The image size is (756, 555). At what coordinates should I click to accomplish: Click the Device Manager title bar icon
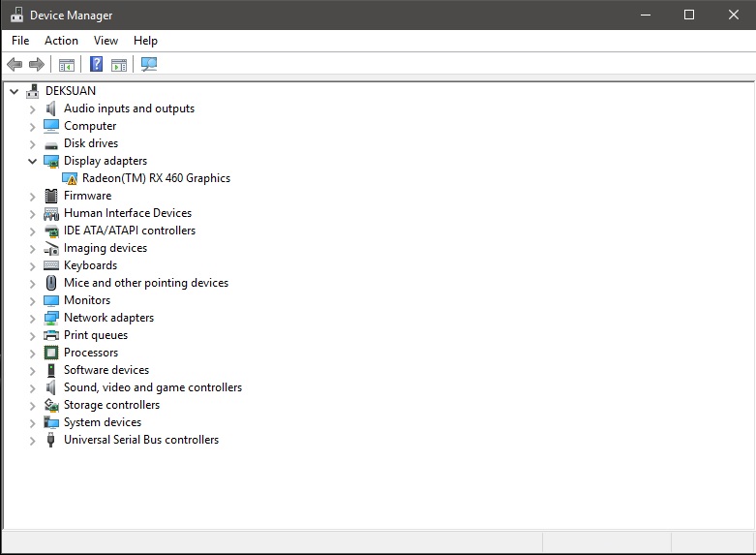click(x=16, y=15)
